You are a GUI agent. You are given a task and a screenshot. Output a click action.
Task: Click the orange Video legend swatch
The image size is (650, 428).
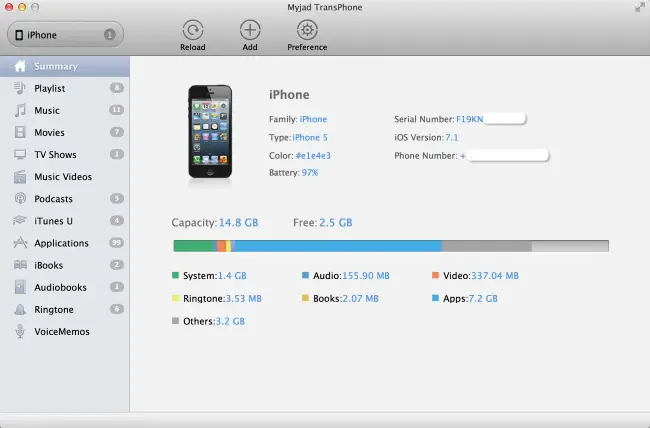(x=435, y=275)
